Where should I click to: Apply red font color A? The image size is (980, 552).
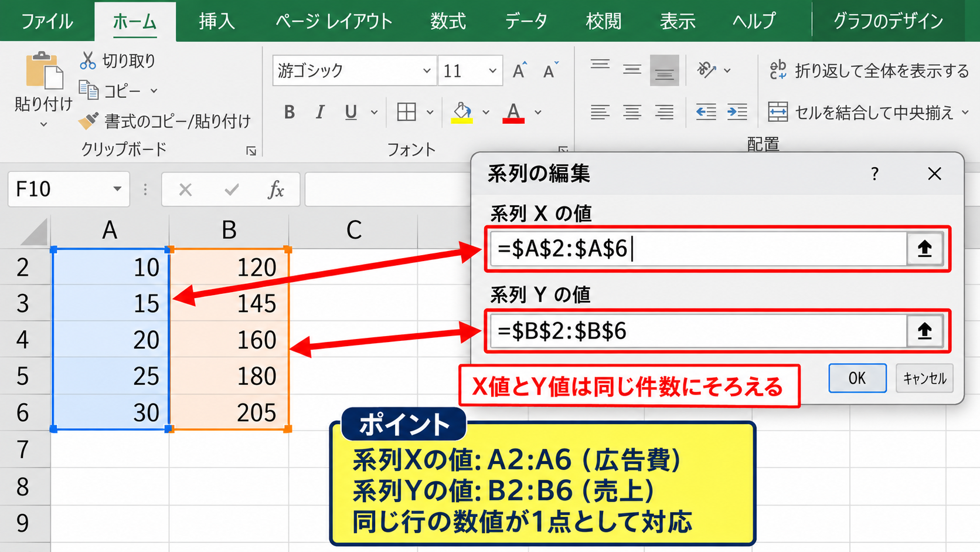513,112
